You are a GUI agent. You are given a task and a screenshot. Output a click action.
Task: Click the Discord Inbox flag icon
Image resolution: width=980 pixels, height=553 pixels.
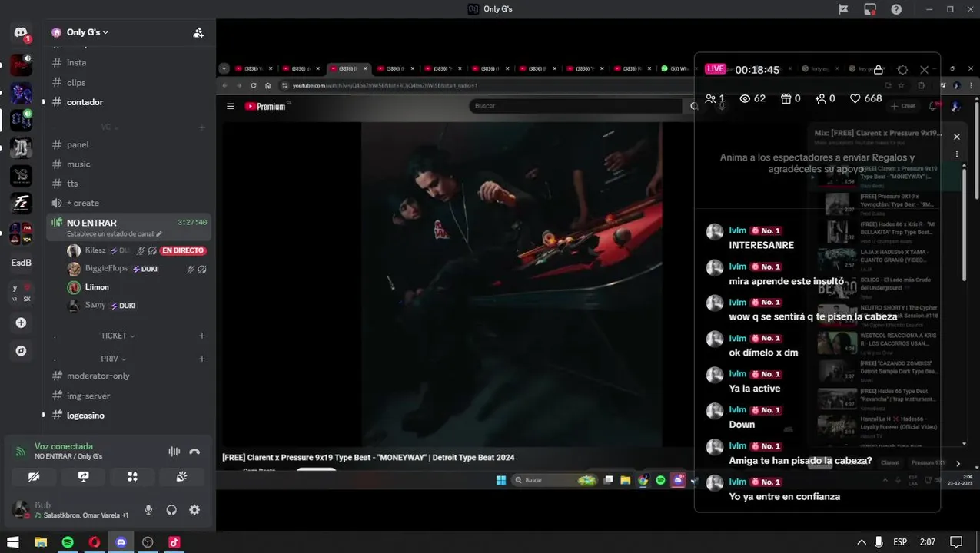pyautogui.click(x=843, y=9)
